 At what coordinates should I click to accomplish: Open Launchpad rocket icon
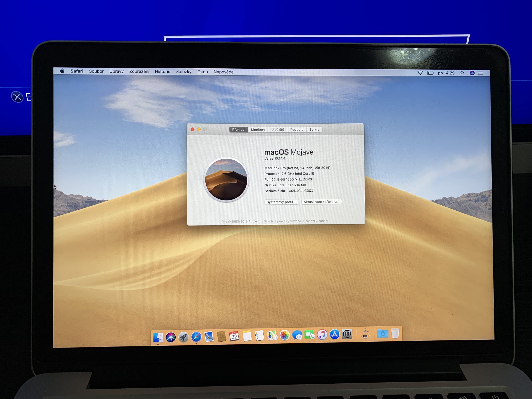pyautogui.click(x=184, y=337)
